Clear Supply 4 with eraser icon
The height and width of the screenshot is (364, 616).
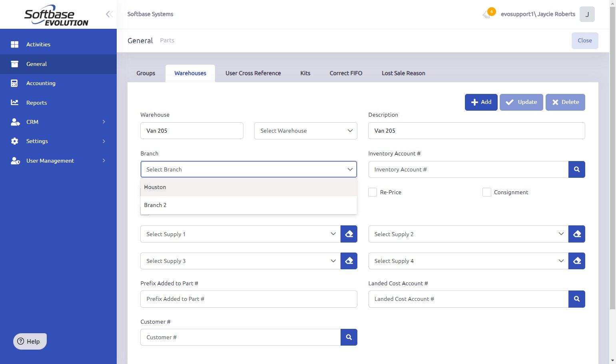(x=576, y=261)
